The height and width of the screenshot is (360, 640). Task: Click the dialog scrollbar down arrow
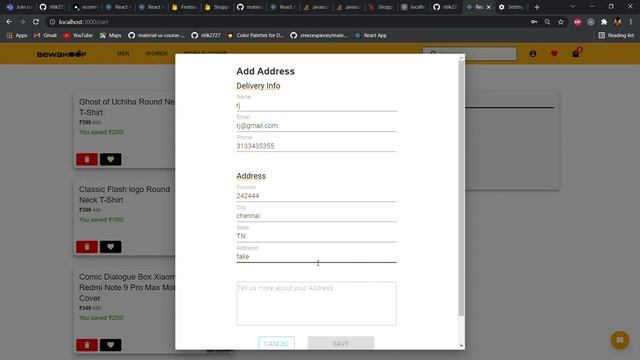(462, 346)
